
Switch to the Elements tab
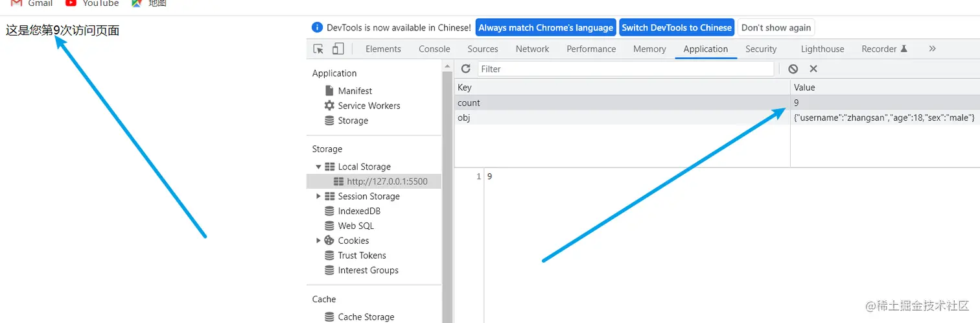click(x=383, y=49)
